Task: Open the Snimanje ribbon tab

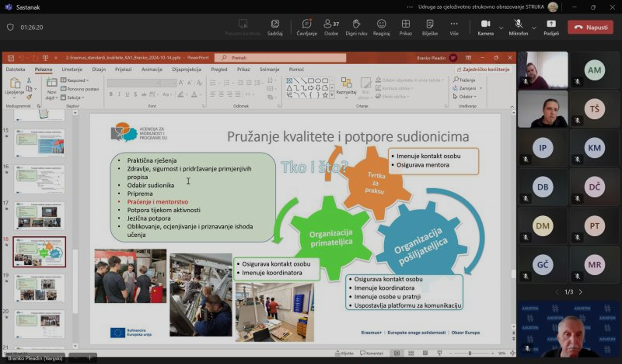Action: pyautogui.click(x=269, y=69)
